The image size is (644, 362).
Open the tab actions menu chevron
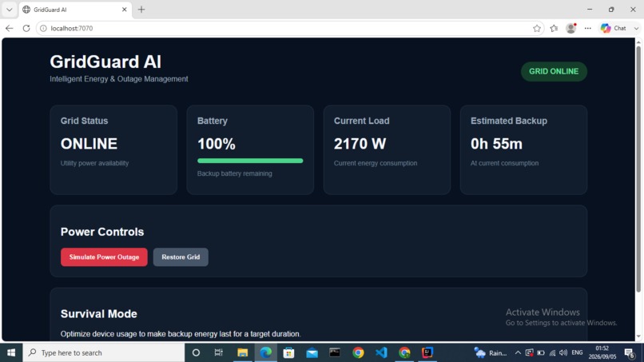[9, 10]
